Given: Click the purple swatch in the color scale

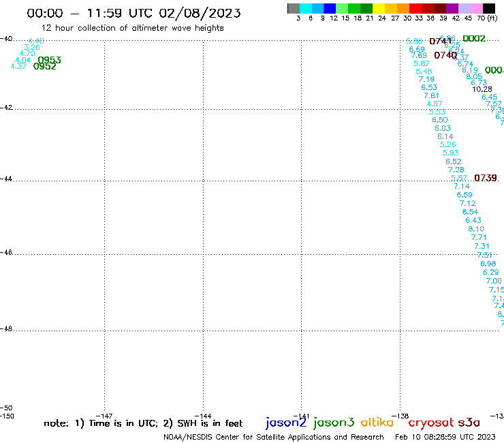Looking at the screenshot, I should point(452,8).
